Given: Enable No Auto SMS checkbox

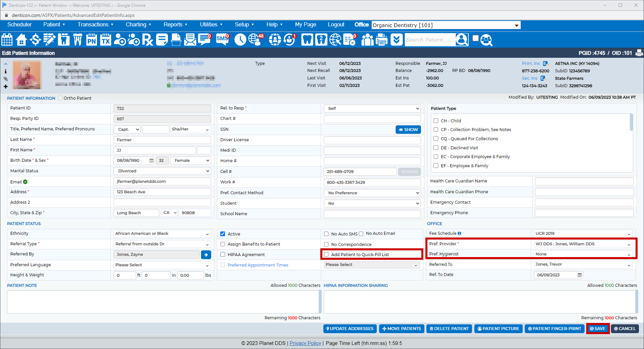Looking at the screenshot, I should click(326, 234).
